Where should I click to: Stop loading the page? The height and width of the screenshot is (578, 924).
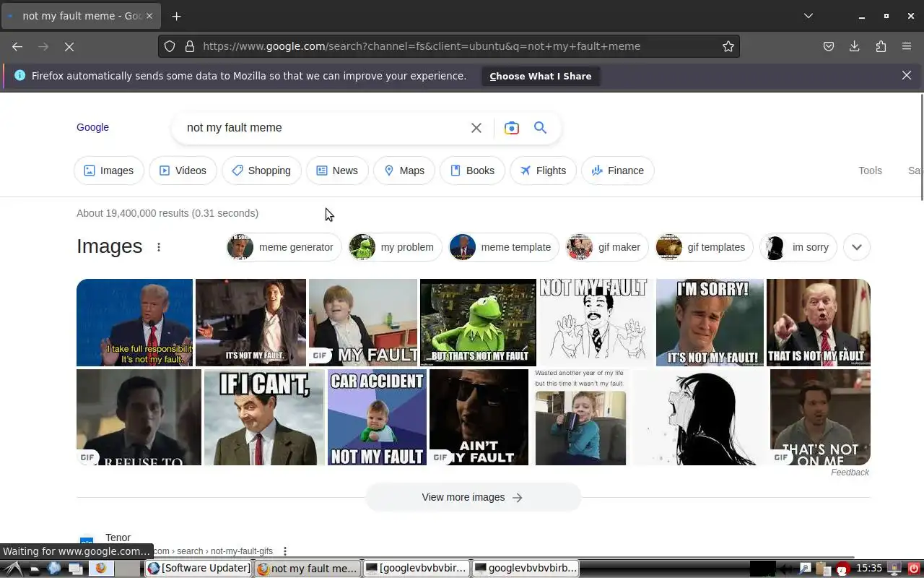(69, 46)
